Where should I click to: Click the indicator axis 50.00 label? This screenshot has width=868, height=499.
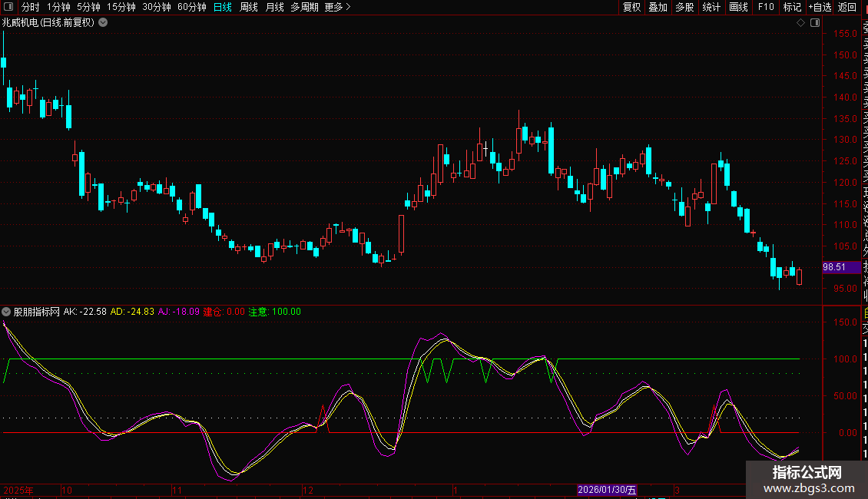[x=845, y=396]
